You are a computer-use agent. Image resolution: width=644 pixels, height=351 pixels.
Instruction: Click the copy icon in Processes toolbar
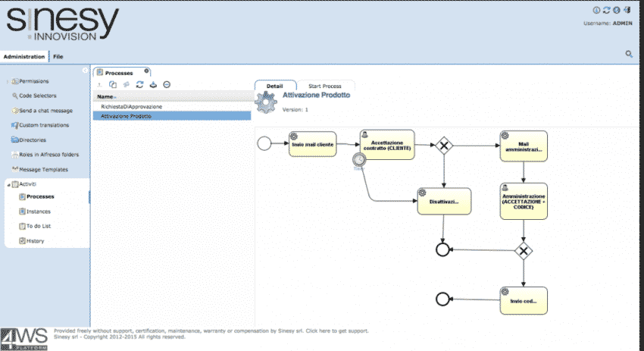point(113,85)
